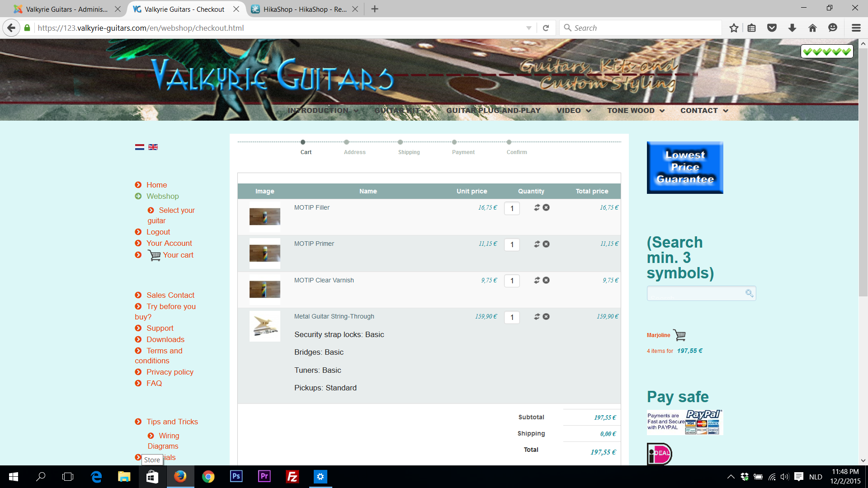This screenshot has width=868, height=488.
Task: Expand the Tone Wood menu
Action: coord(636,111)
